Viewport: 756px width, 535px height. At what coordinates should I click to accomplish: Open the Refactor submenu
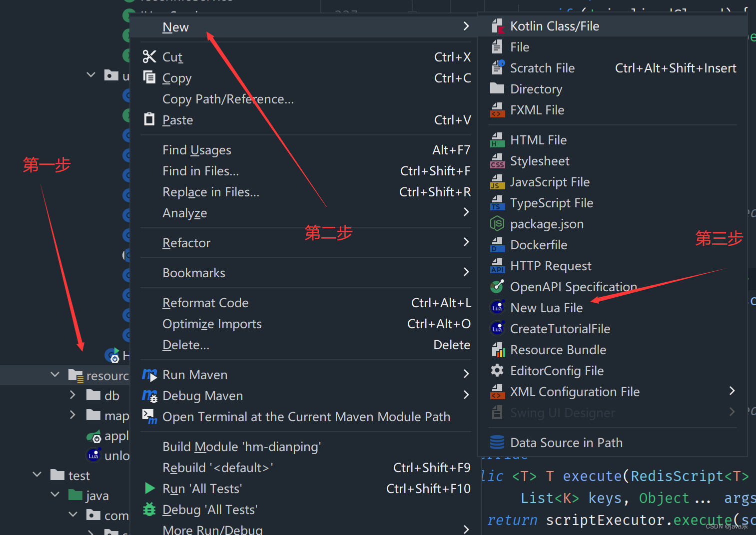coord(186,243)
